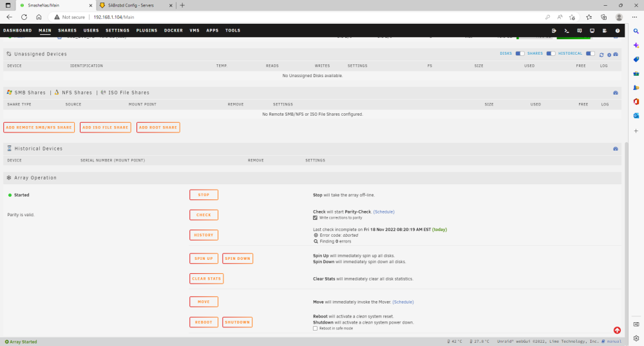Open Edge sidebar shopping tag icon
Image resolution: width=644 pixels, height=346 pixels.
636,59
